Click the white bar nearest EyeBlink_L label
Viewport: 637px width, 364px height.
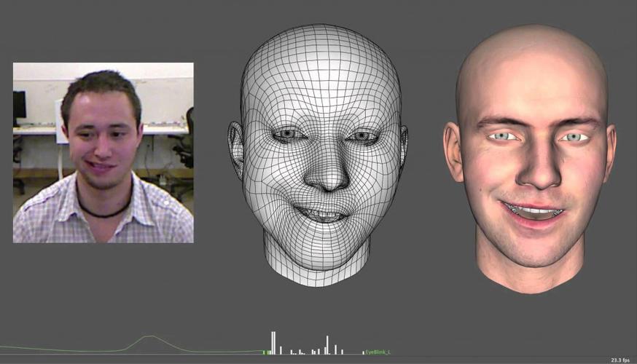point(363,352)
